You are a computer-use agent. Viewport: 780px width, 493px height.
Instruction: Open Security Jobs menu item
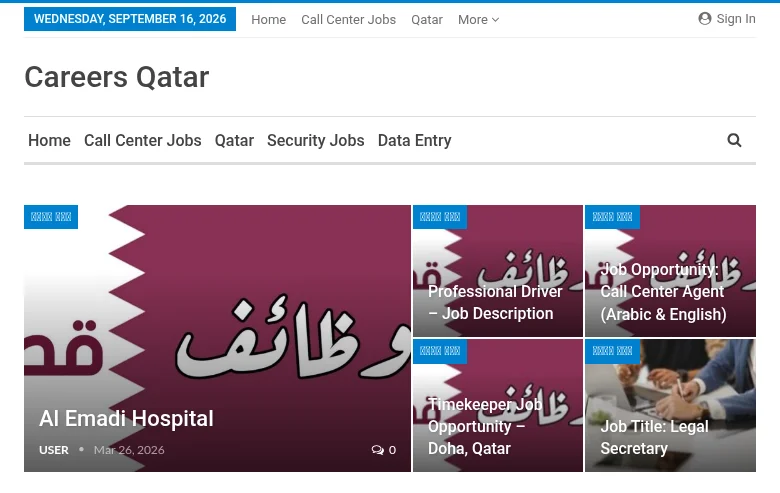316,140
